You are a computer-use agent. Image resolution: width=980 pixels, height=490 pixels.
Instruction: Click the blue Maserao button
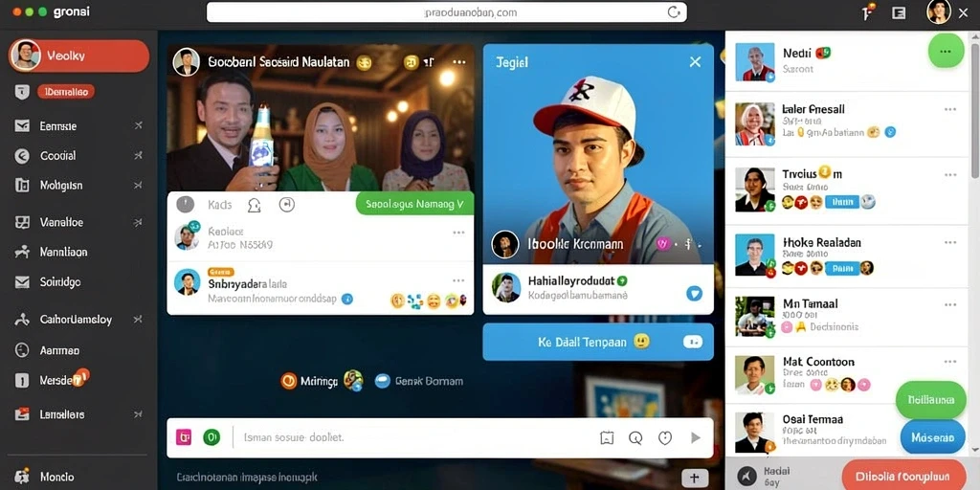point(932,436)
